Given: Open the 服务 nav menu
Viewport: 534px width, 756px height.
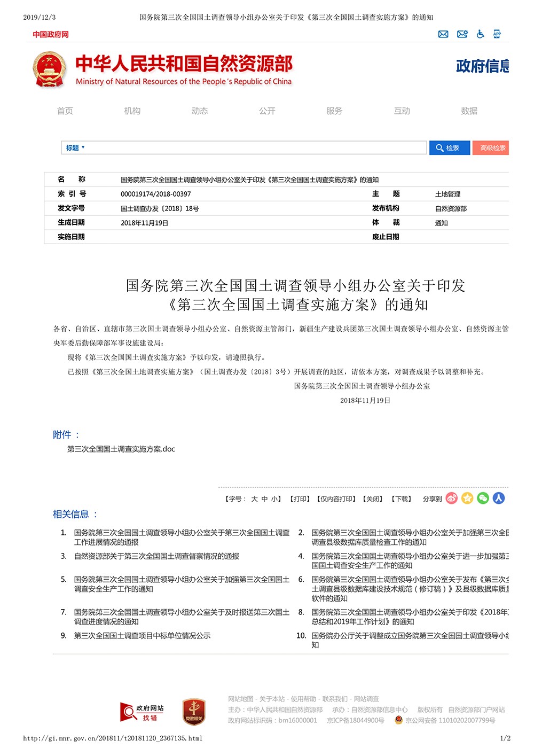Looking at the screenshot, I should pyautogui.click(x=334, y=111).
